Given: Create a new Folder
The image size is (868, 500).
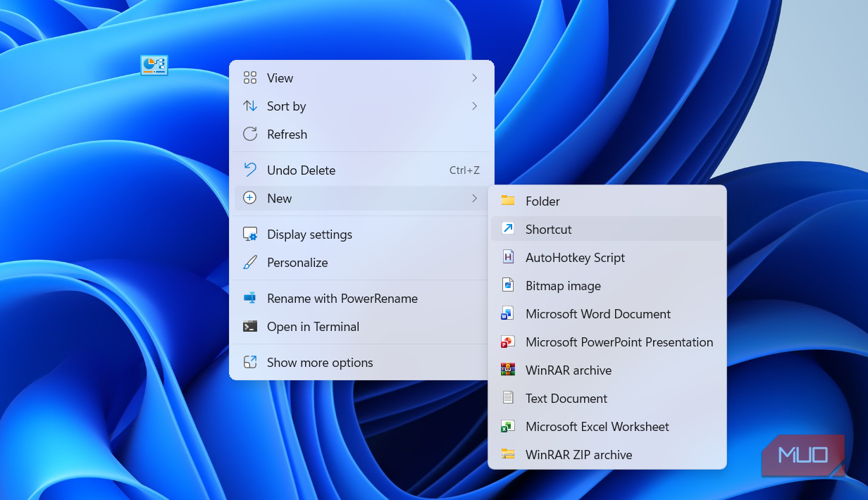Looking at the screenshot, I should (607, 201).
